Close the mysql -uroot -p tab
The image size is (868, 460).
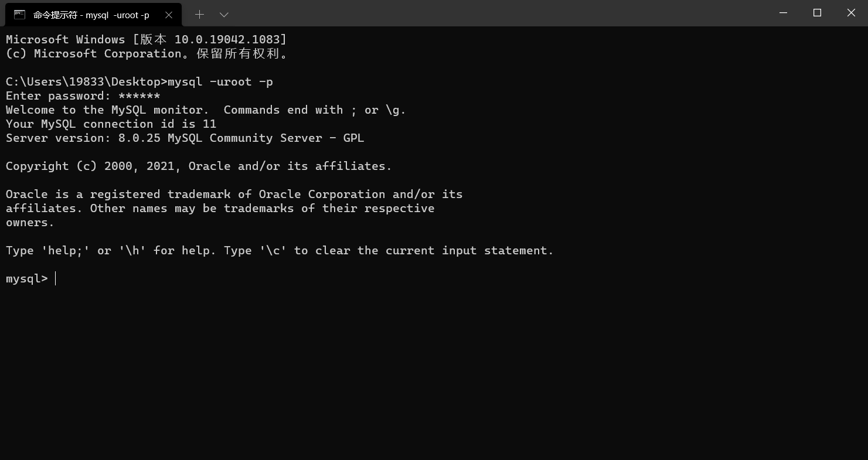click(169, 15)
